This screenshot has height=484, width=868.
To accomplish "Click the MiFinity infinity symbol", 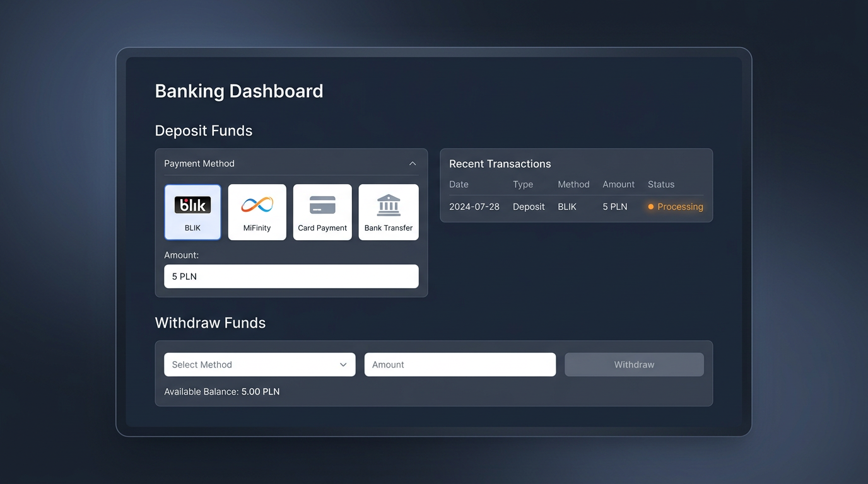I will point(257,204).
